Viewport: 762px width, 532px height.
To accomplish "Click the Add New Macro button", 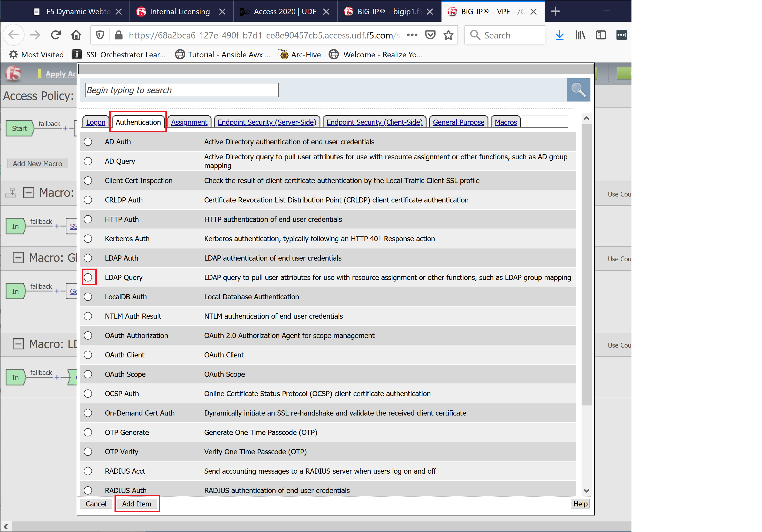I will tap(37, 163).
